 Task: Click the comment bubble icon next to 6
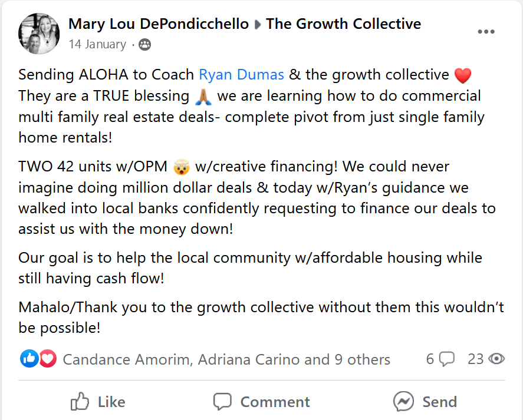[x=446, y=359]
